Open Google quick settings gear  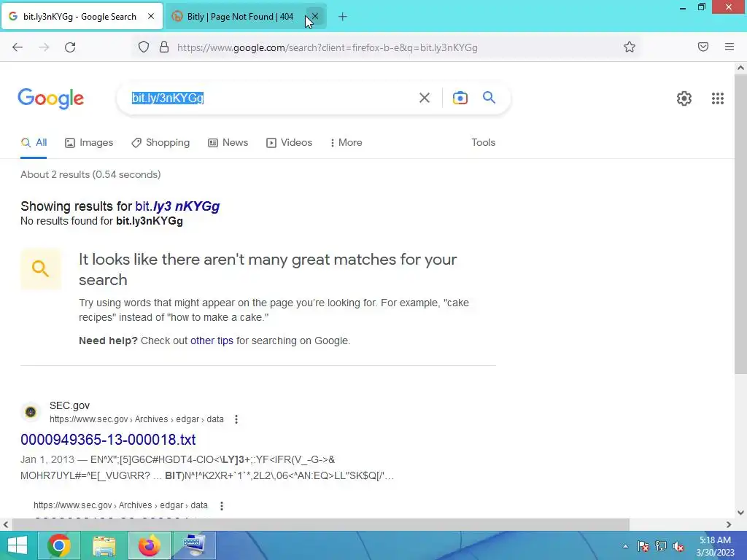point(684,98)
